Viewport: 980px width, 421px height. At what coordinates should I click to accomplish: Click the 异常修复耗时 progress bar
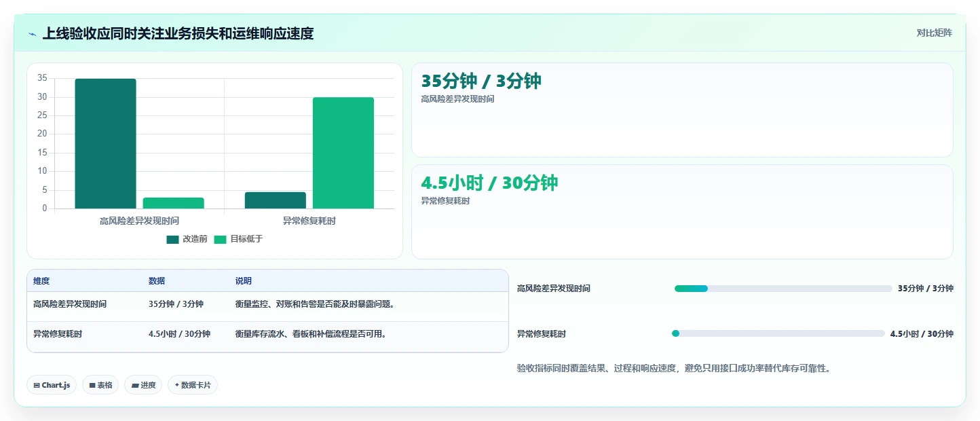pos(778,333)
